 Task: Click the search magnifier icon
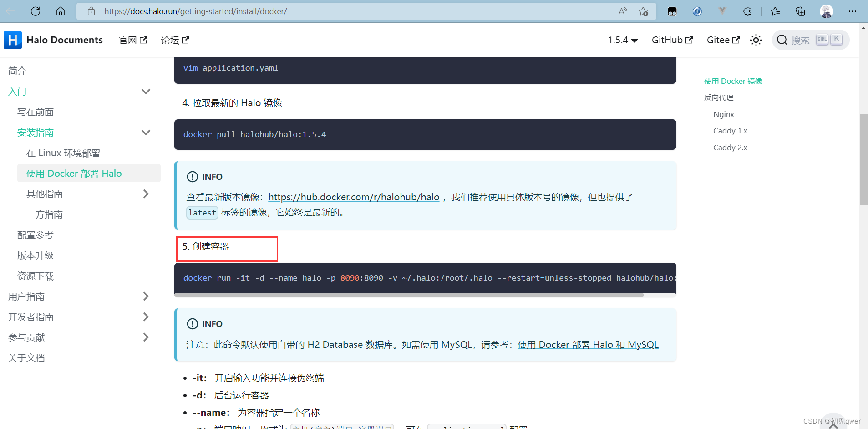782,40
